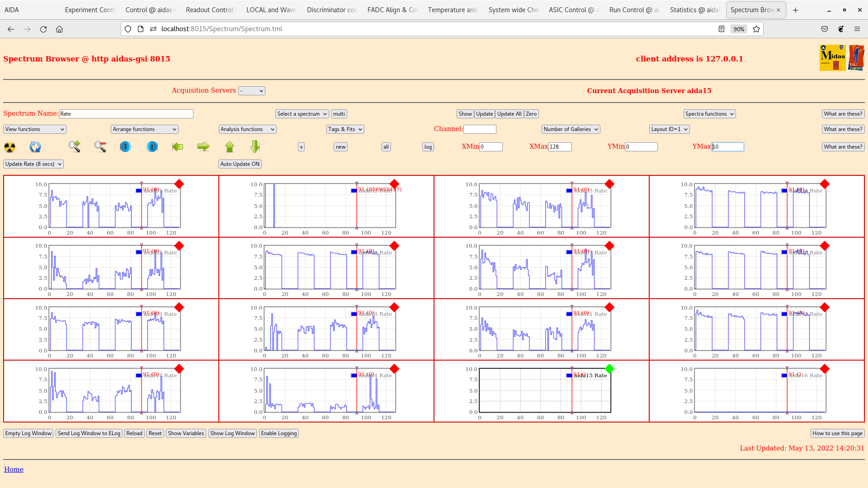Follow the Home link
Viewport: 868px width, 488px height.
(14, 469)
